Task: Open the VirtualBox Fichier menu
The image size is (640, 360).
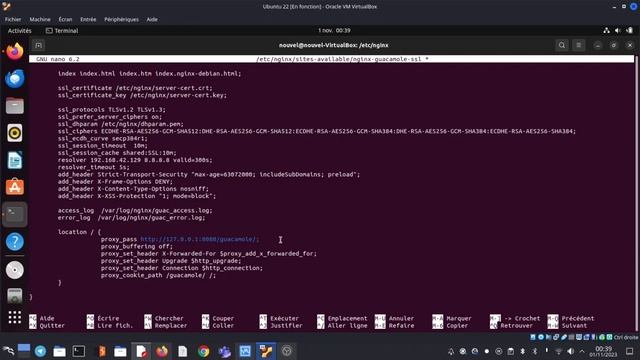Action: click(x=13, y=19)
